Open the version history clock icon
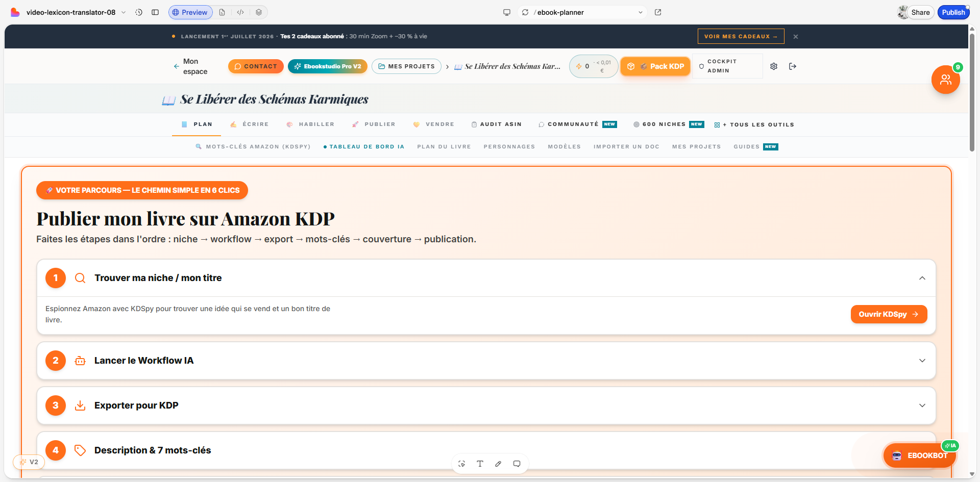This screenshot has width=980, height=482. pos(139,12)
